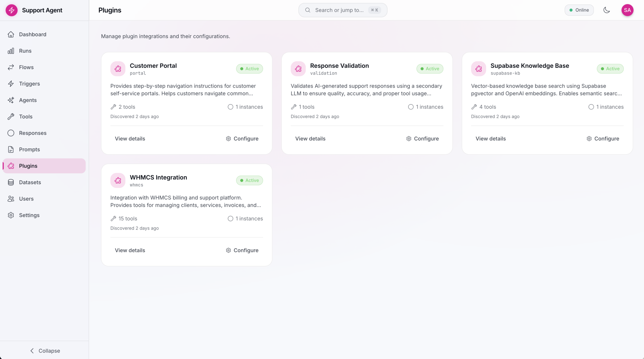Open the Datasets page
The width and height of the screenshot is (644, 359).
coord(44,182)
